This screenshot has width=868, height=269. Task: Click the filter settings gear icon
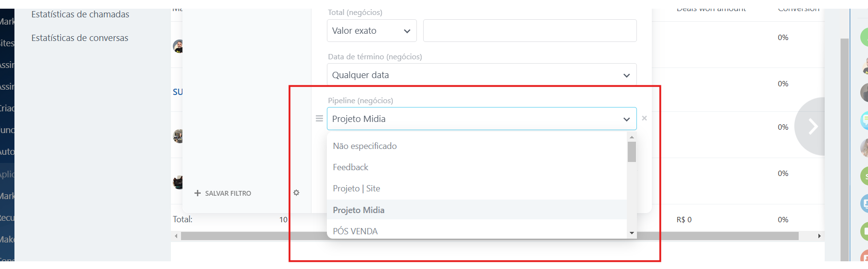pyautogui.click(x=297, y=193)
